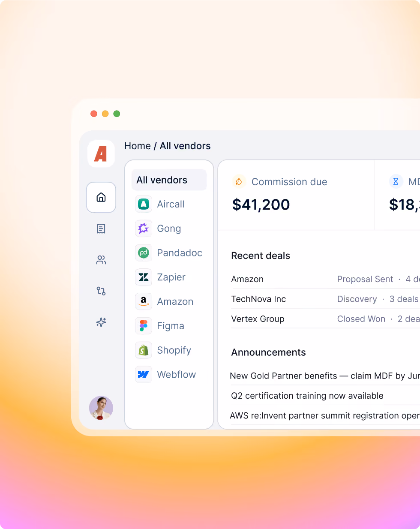The width and height of the screenshot is (420, 529).
Task: Open the workflow branch icon in sidebar
Action: (x=101, y=291)
